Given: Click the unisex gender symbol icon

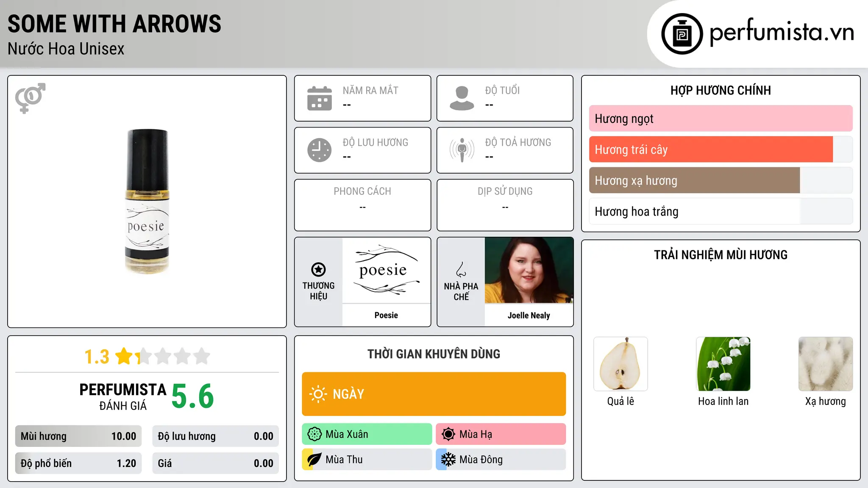Looking at the screenshot, I should [30, 98].
